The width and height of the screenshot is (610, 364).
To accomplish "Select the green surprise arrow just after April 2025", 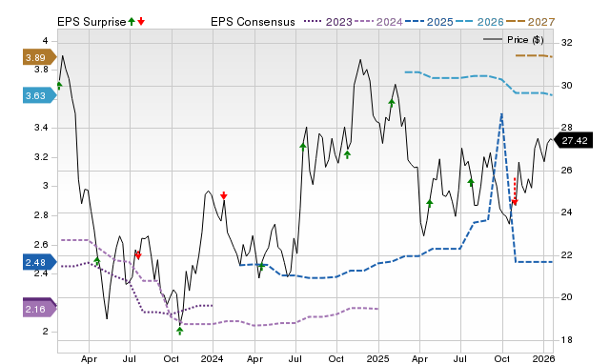I will pos(430,203).
